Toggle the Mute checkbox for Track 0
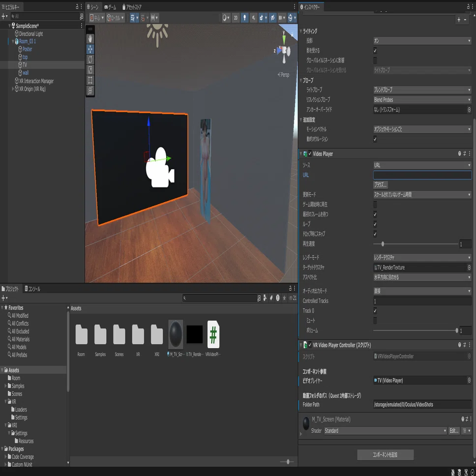476x476 pixels. (375, 321)
